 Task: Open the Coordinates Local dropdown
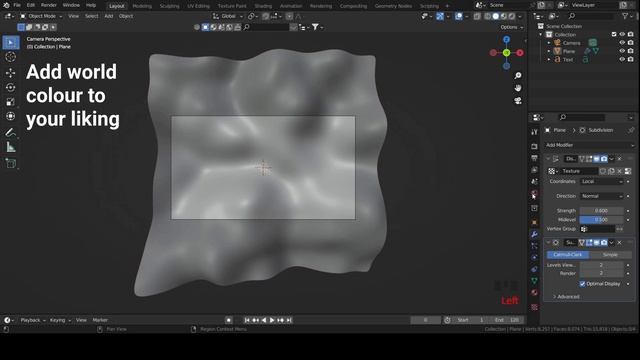(602, 182)
